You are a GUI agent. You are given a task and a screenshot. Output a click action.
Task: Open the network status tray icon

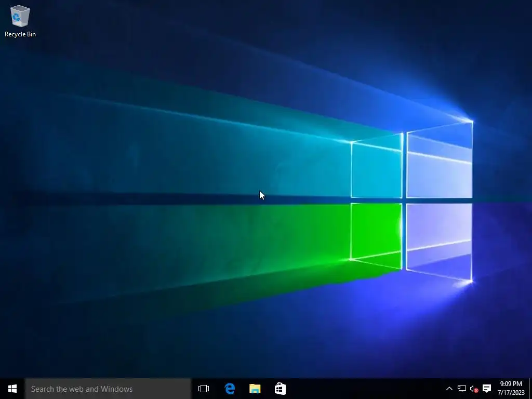(x=462, y=389)
